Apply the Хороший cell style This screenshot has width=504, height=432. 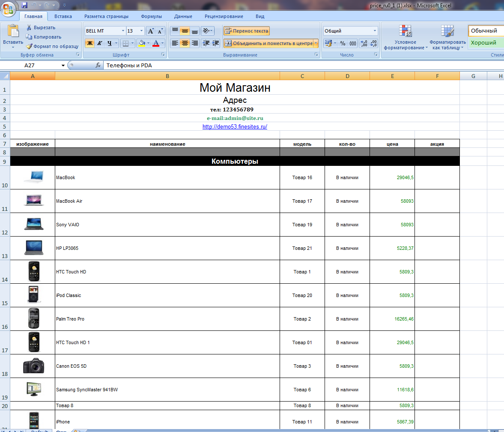[483, 43]
